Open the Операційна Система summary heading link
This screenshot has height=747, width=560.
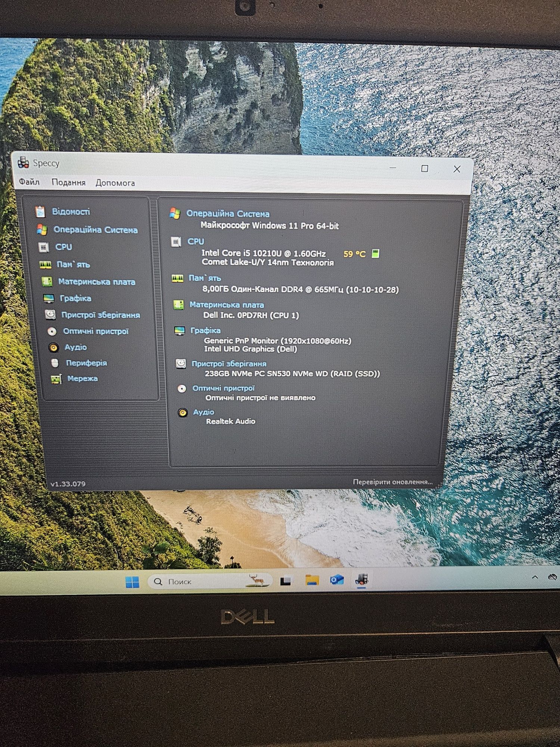(228, 214)
